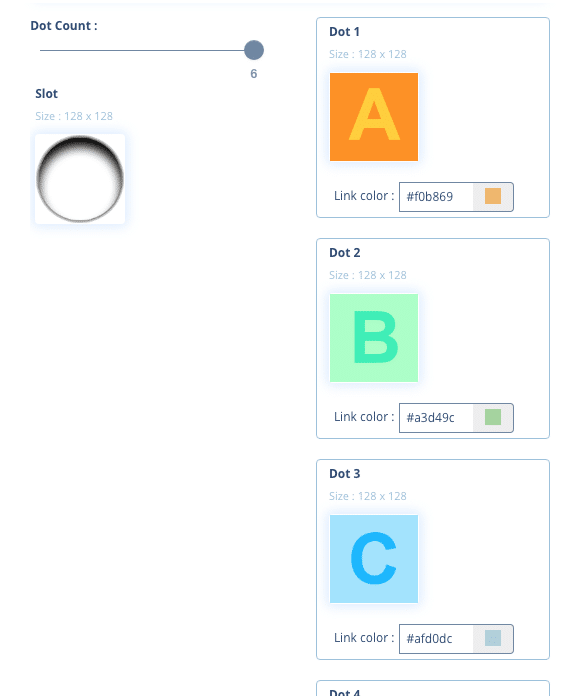Image resolution: width=570 pixels, height=696 pixels.
Task: Click the Dot 2 heading
Action: [344, 253]
